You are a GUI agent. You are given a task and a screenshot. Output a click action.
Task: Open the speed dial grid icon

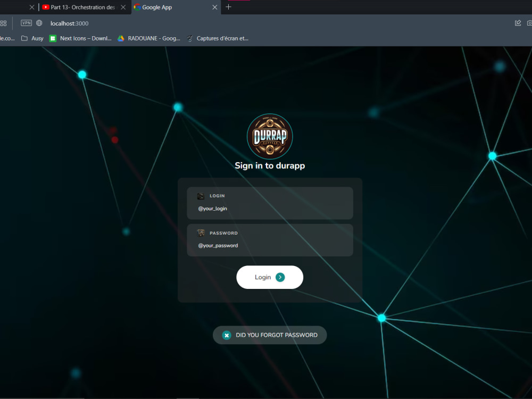[3, 23]
